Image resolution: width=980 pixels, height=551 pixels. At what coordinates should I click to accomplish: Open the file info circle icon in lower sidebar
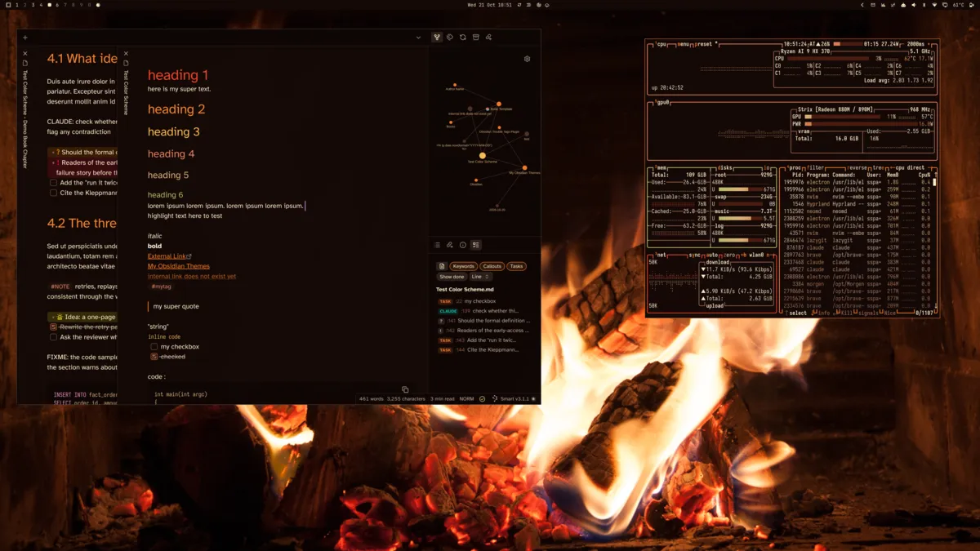click(x=462, y=245)
